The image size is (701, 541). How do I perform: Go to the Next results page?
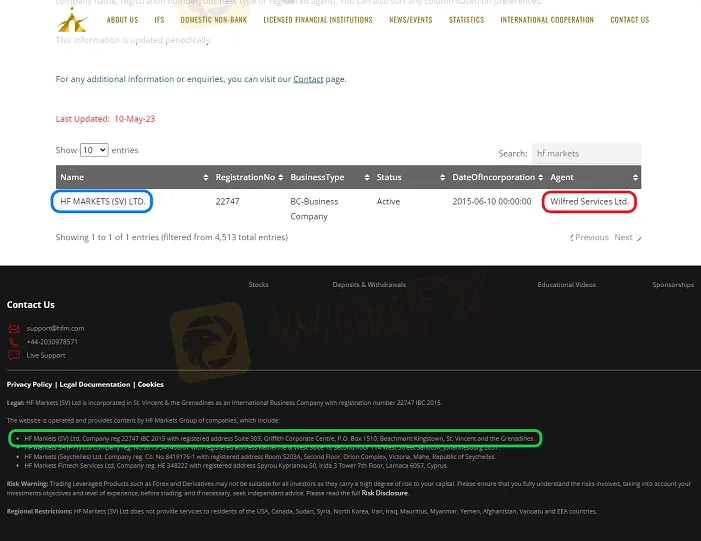[628, 237]
